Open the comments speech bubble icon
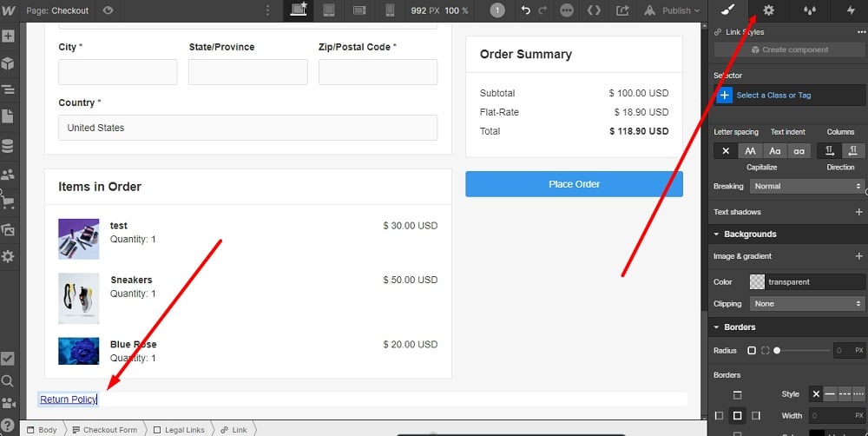 click(567, 10)
